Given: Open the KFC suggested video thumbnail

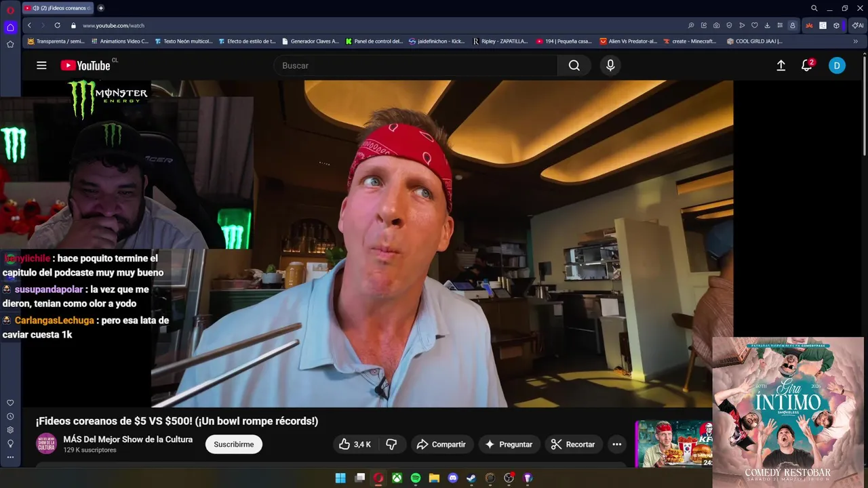Looking at the screenshot, I should click(673, 444).
